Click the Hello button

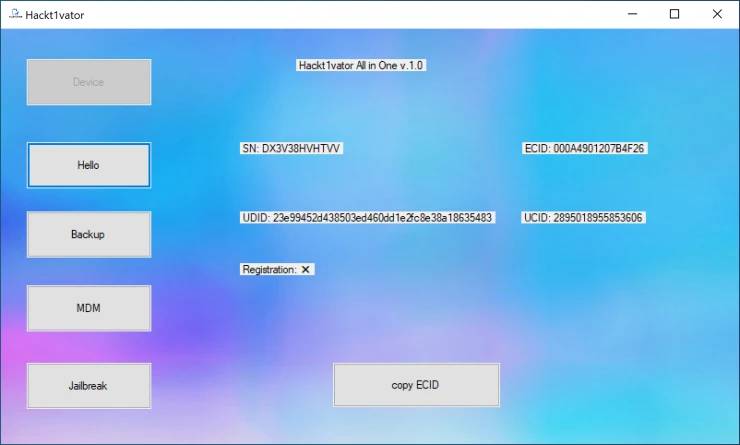point(89,165)
